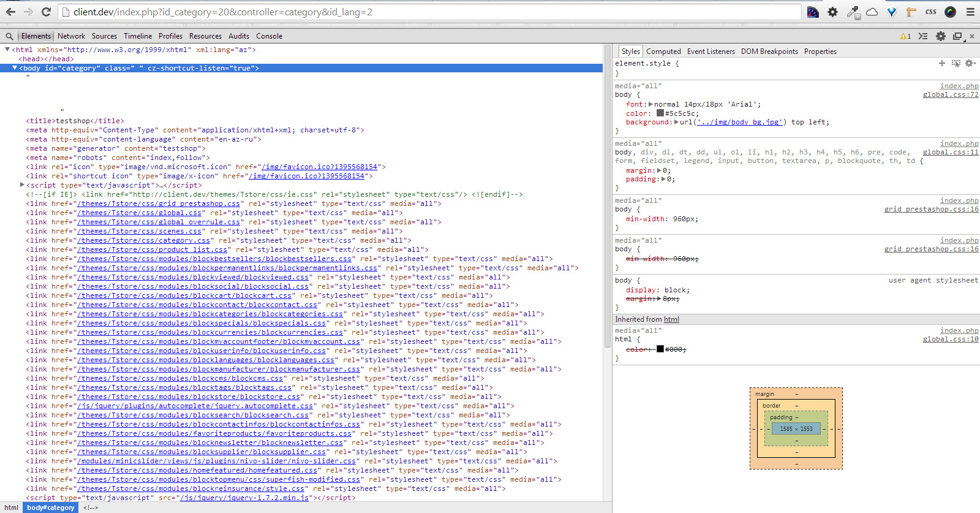980x513 pixels.
Task: Toggle element state in Styles pane
Action: [x=956, y=63]
